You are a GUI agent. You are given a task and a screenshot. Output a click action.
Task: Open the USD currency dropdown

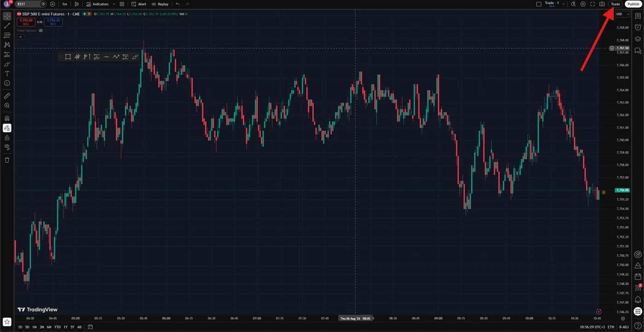[623, 14]
